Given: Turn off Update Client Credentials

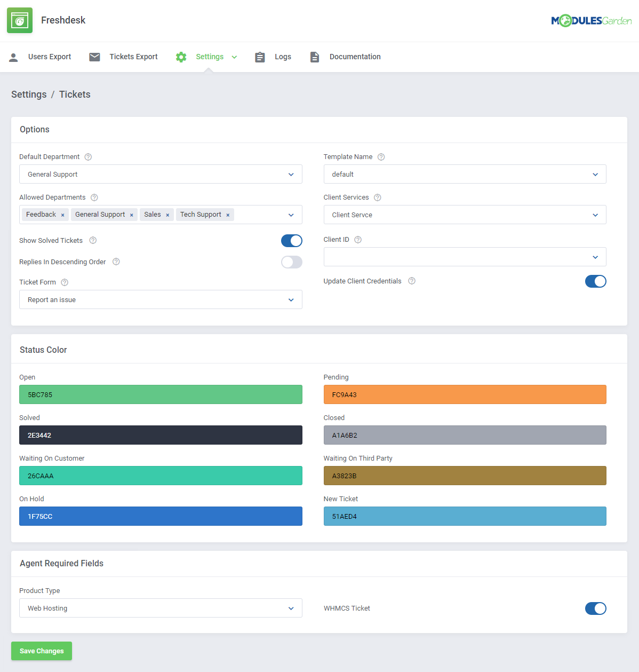Looking at the screenshot, I should coord(596,281).
